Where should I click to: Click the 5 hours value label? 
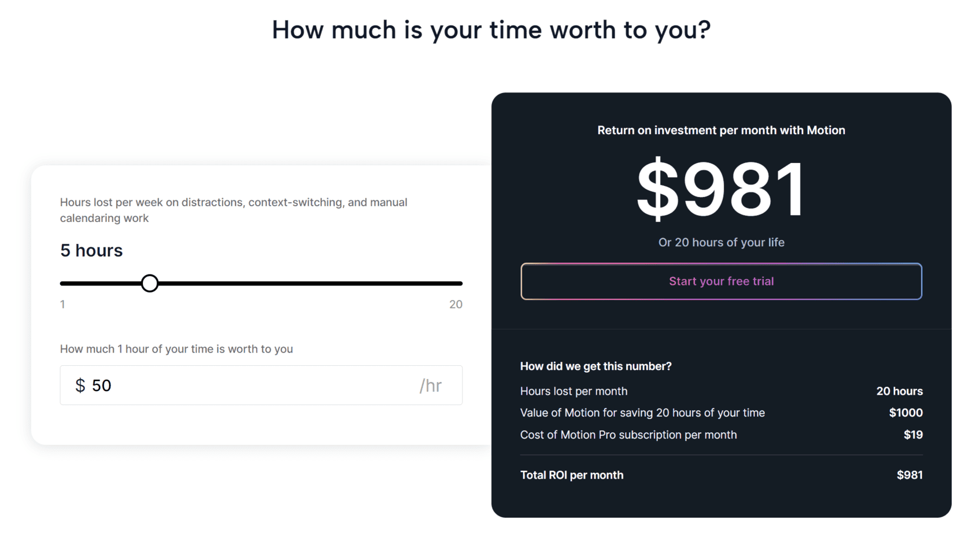[x=91, y=250]
